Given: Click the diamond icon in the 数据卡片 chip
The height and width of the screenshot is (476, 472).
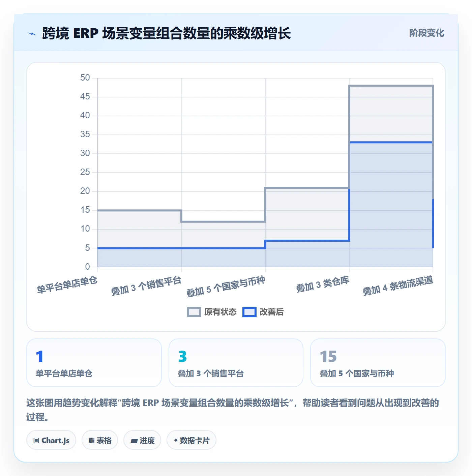Looking at the screenshot, I should 176,440.
